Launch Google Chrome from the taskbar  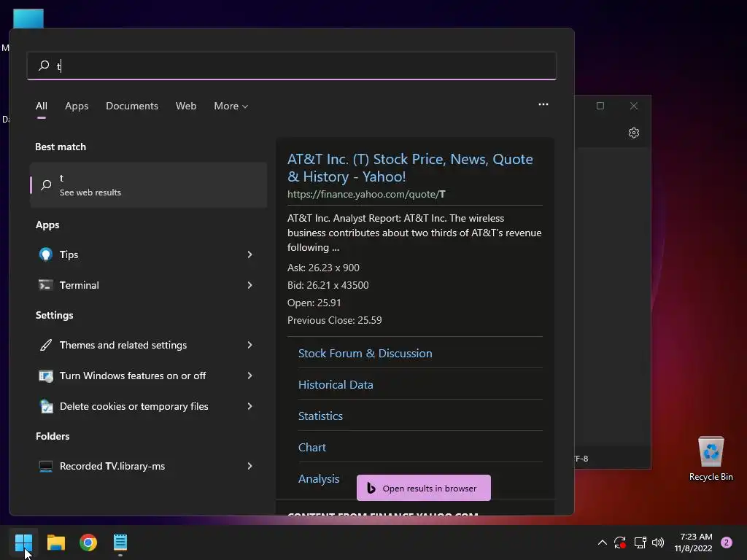point(88,542)
